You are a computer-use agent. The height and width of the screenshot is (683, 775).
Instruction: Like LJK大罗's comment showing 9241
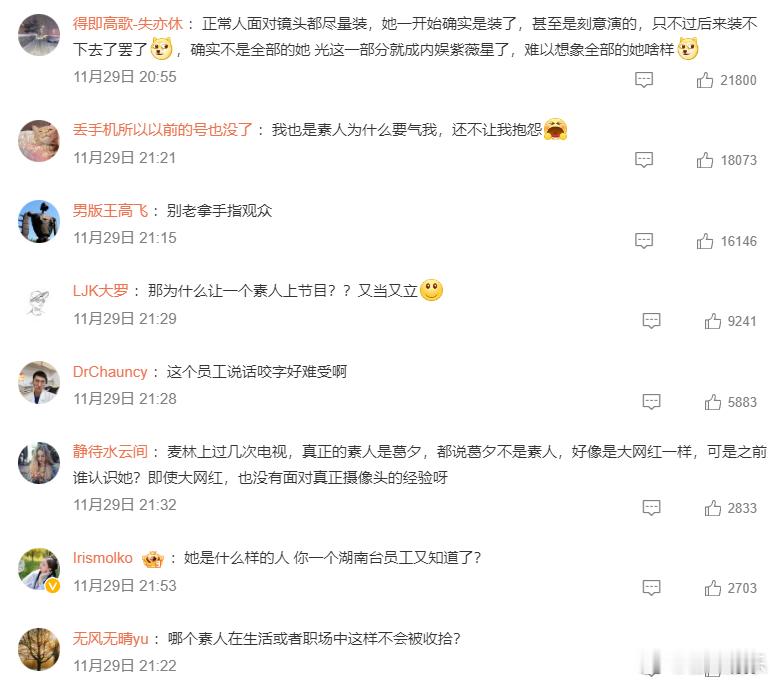713,321
